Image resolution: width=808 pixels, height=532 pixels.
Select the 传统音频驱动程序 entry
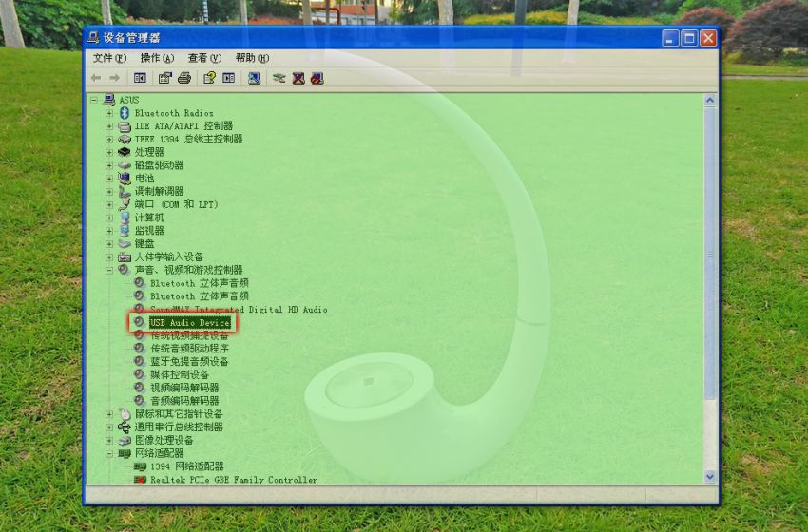189,349
